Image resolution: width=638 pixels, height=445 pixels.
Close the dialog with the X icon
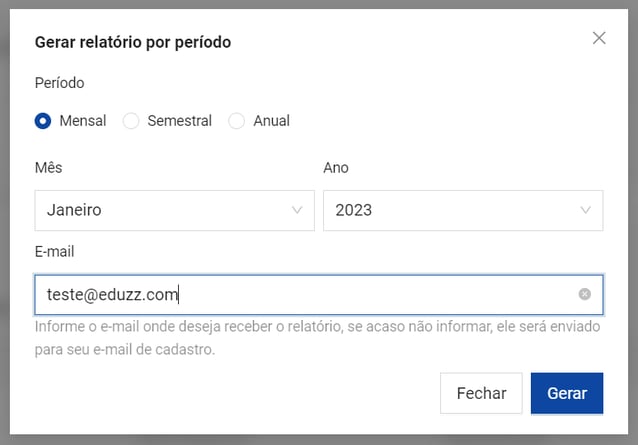coord(599,39)
